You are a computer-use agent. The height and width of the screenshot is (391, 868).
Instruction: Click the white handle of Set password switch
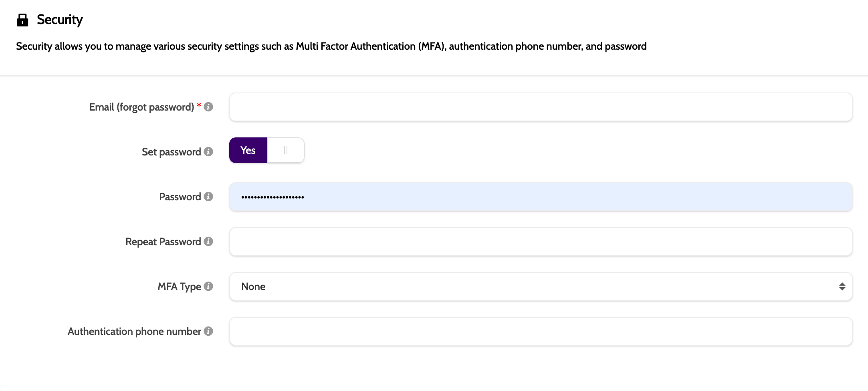(x=285, y=150)
